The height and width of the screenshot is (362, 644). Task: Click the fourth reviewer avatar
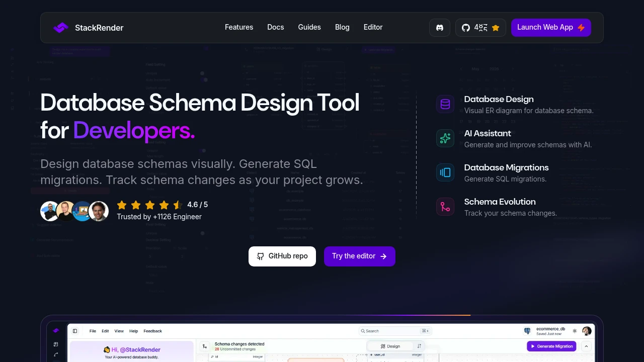tap(99, 211)
